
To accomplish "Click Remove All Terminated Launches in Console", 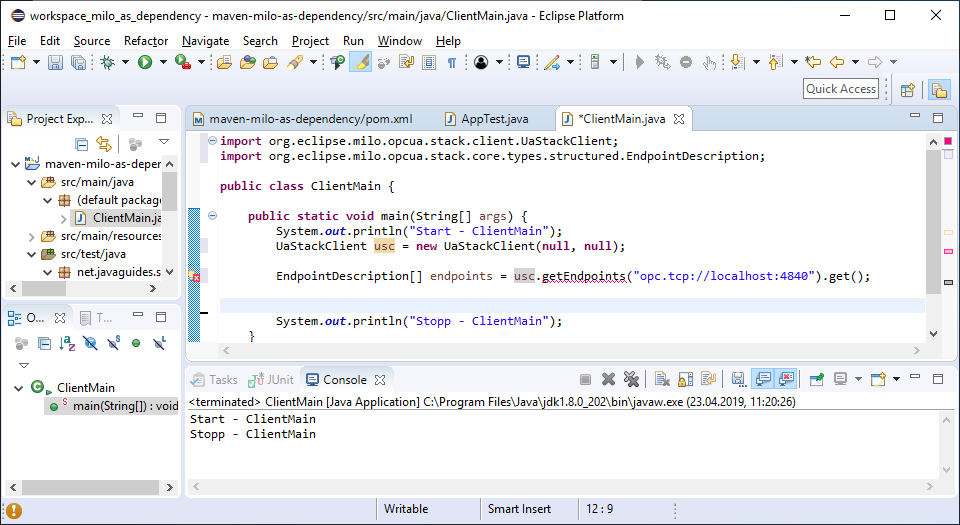I will pyautogui.click(x=631, y=380).
